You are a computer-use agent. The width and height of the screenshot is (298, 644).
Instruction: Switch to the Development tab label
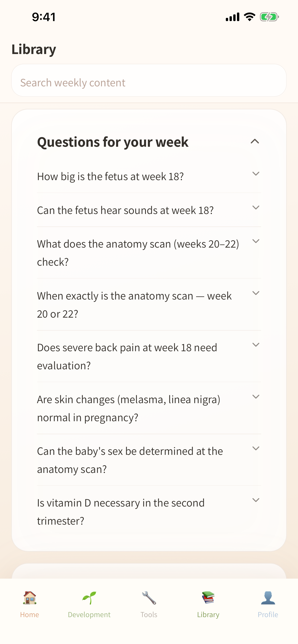pyautogui.click(x=89, y=615)
